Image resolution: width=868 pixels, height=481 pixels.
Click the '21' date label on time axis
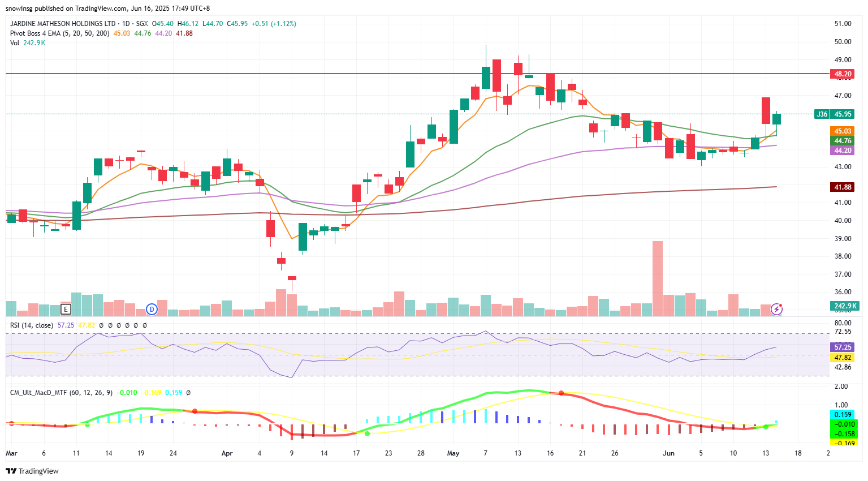click(582, 453)
